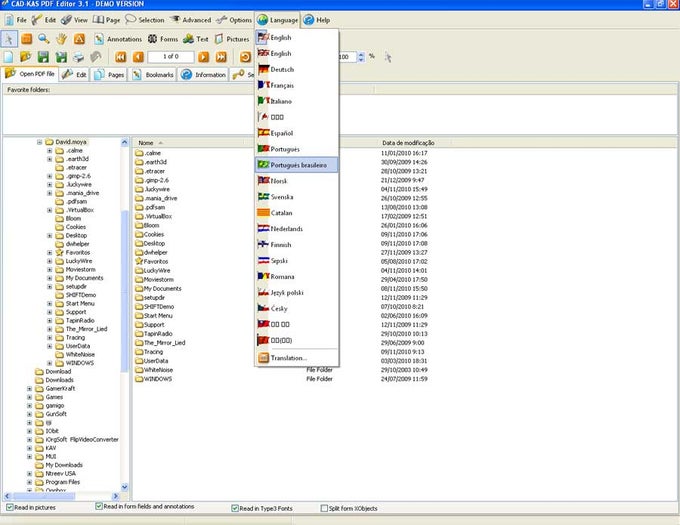Expand the .gimp-2.6 tree folder

coord(49,176)
